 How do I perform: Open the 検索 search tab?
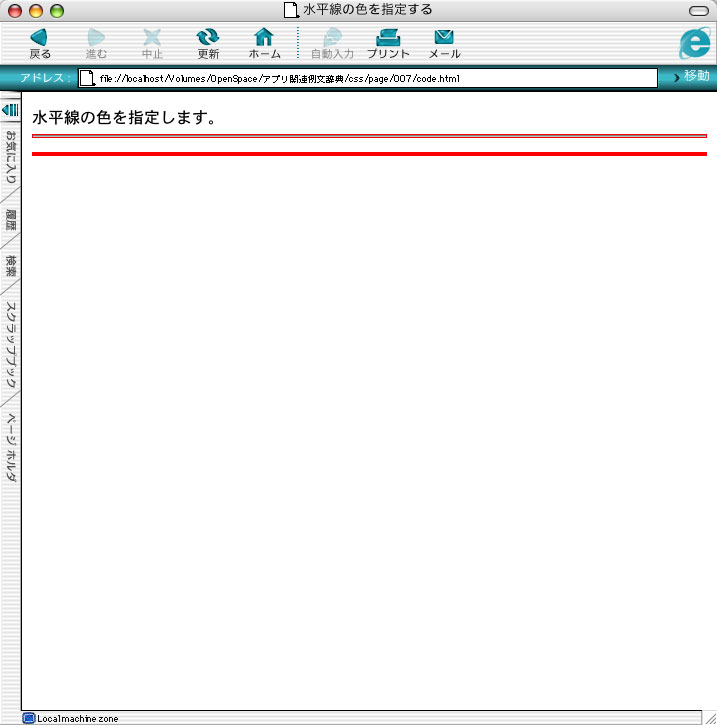pyautogui.click(x=11, y=265)
